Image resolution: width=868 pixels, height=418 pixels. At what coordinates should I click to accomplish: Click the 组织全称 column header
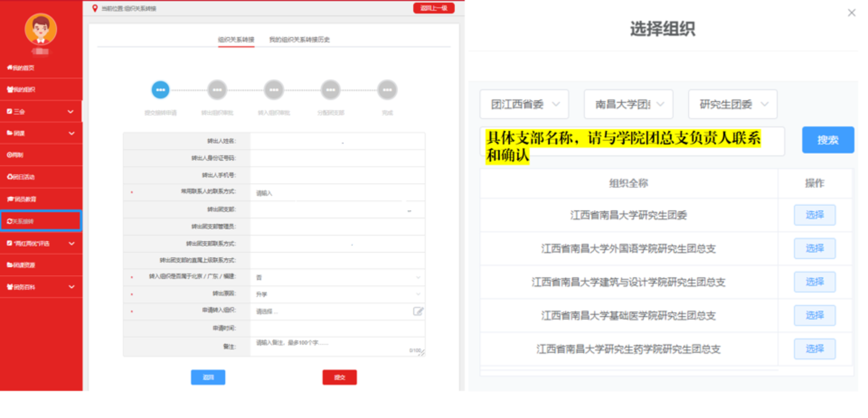click(x=628, y=184)
